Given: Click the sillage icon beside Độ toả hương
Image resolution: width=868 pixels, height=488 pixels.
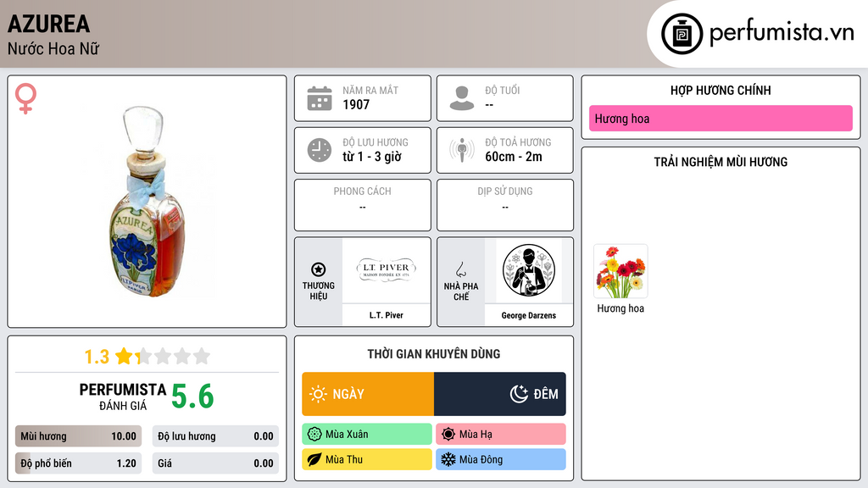Looking at the screenshot, I should (462, 150).
